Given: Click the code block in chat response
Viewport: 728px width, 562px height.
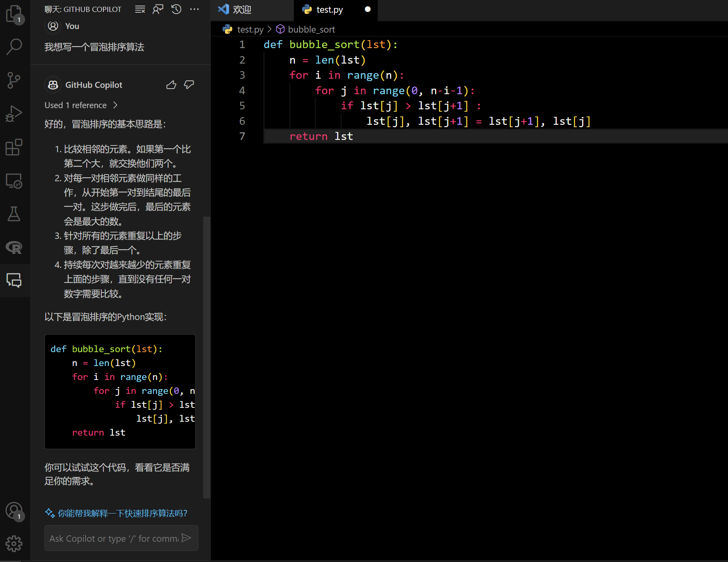Looking at the screenshot, I should [x=120, y=391].
